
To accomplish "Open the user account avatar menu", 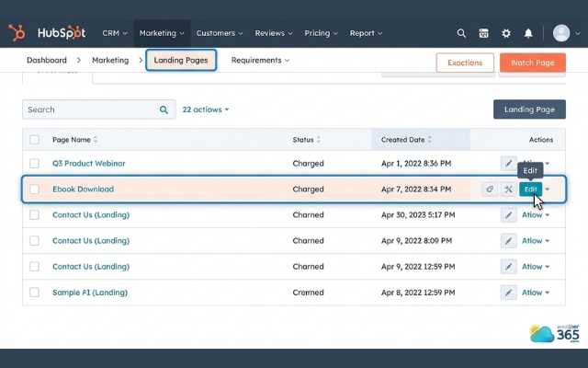I will click(561, 33).
